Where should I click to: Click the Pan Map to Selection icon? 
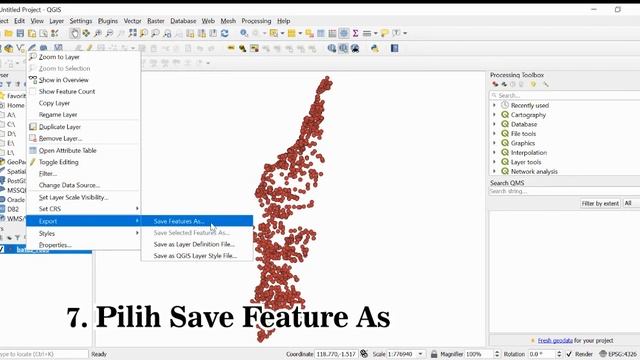(86, 33)
